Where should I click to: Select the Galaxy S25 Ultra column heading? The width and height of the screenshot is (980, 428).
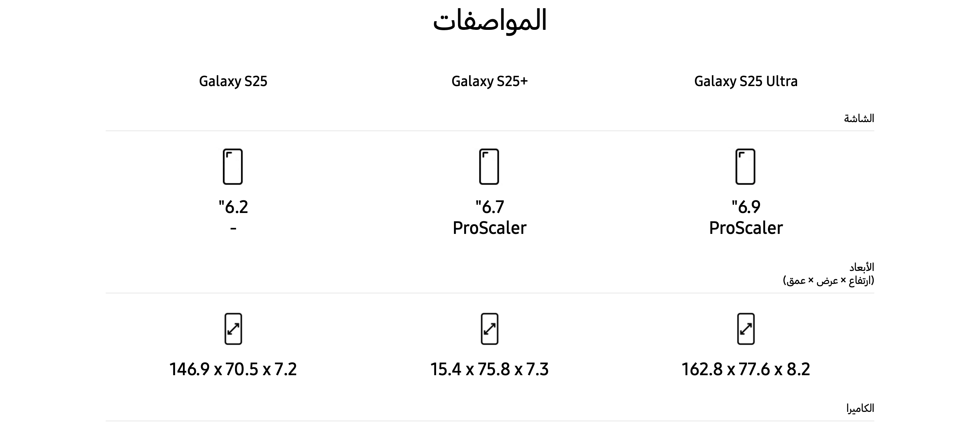point(746,81)
